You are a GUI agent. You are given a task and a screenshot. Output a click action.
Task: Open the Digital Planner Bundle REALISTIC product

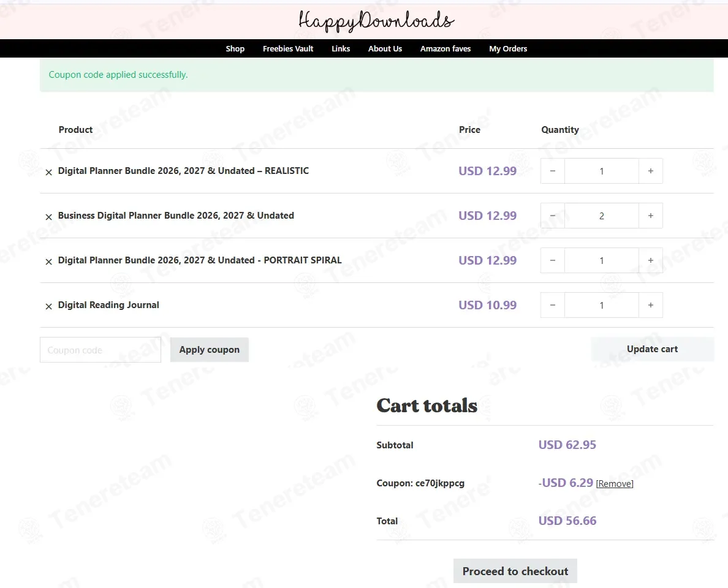[x=183, y=171]
